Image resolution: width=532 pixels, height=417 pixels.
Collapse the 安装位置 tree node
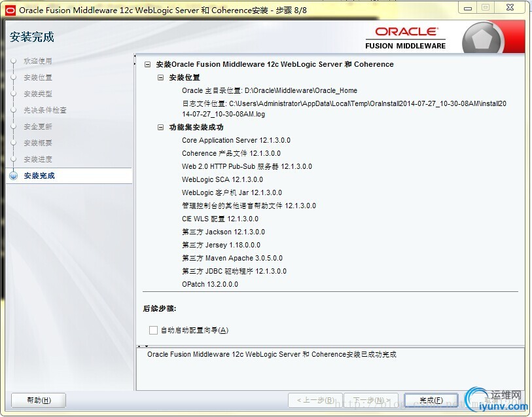[x=161, y=78]
